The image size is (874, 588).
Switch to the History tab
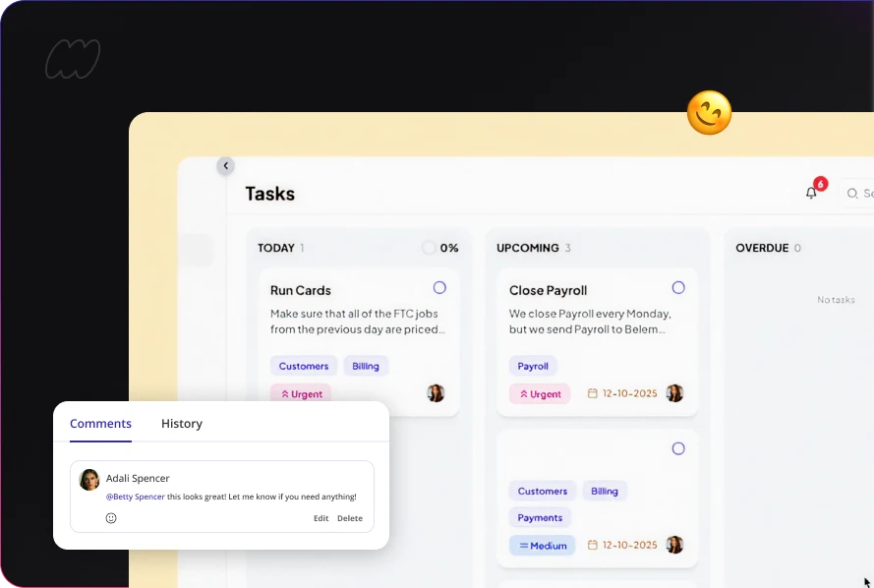(x=182, y=424)
